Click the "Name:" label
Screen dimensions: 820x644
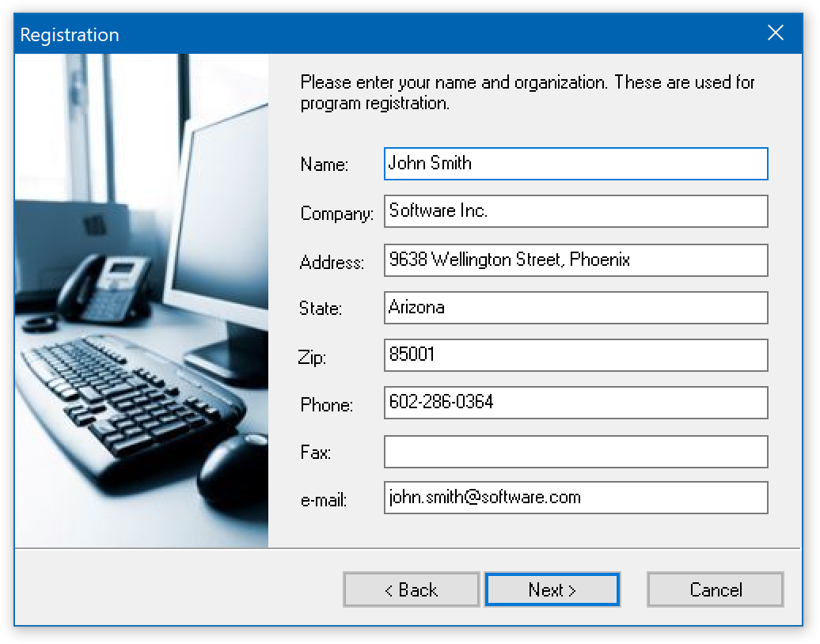[x=325, y=165]
